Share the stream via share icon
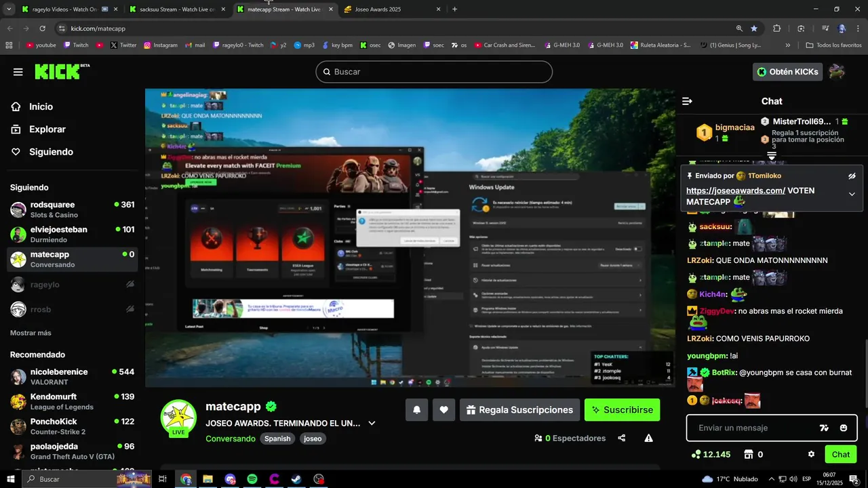 (622, 439)
